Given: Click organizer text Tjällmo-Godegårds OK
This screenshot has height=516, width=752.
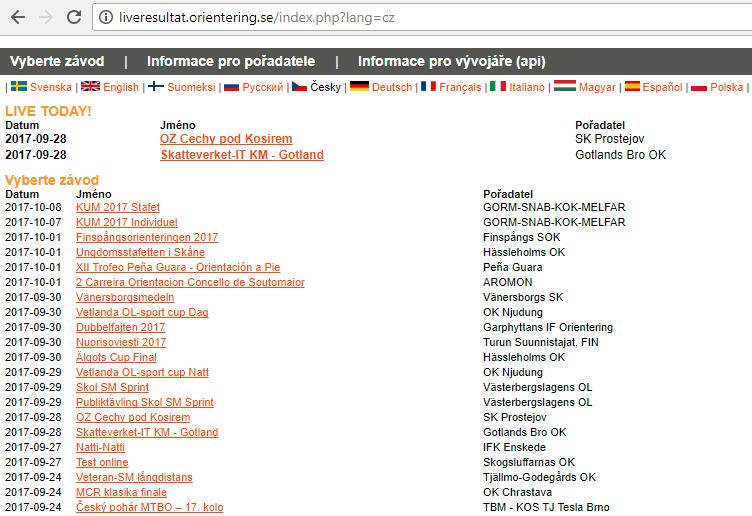Looking at the screenshot, I should pos(539,477).
